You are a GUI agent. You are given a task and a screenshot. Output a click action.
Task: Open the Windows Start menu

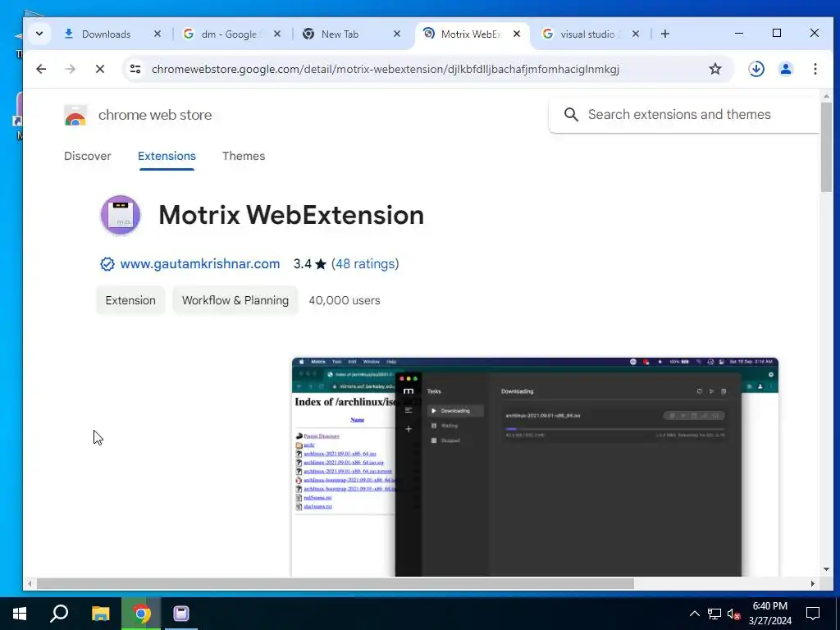point(20,614)
